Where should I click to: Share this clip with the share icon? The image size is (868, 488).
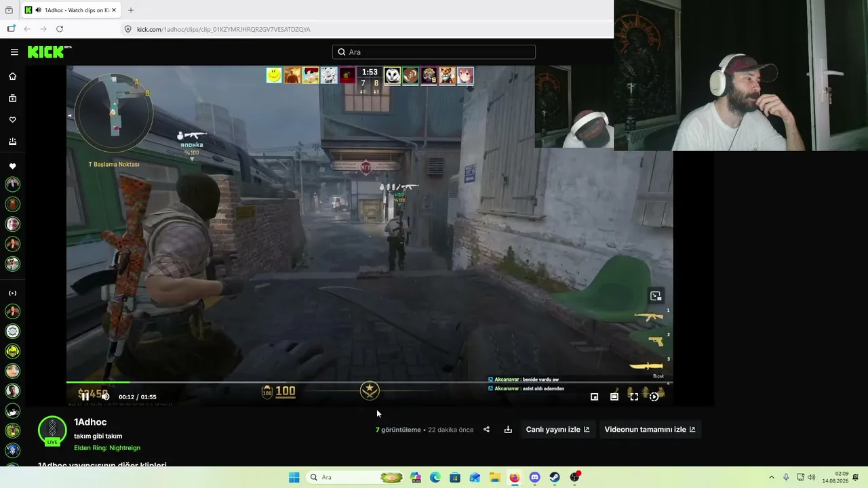point(486,430)
